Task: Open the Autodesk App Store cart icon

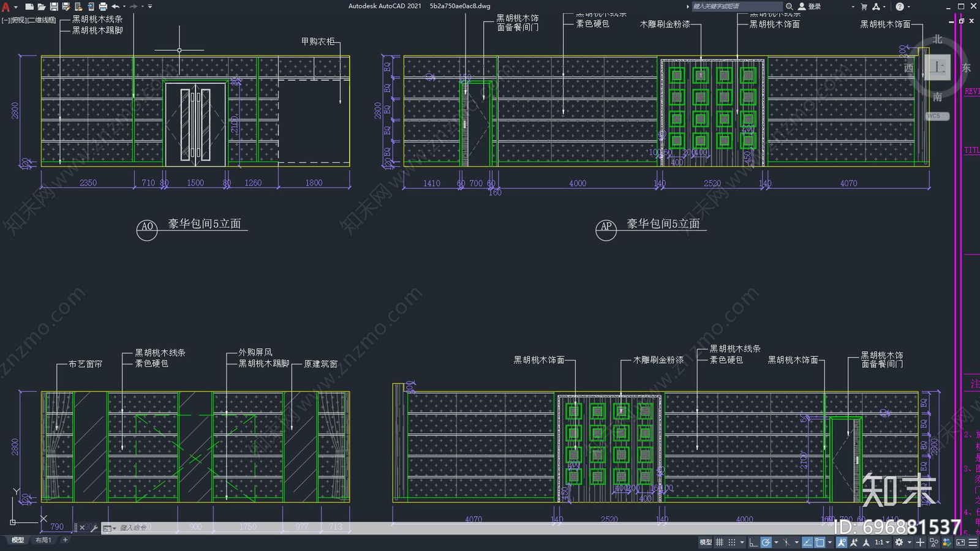Action: tap(864, 6)
